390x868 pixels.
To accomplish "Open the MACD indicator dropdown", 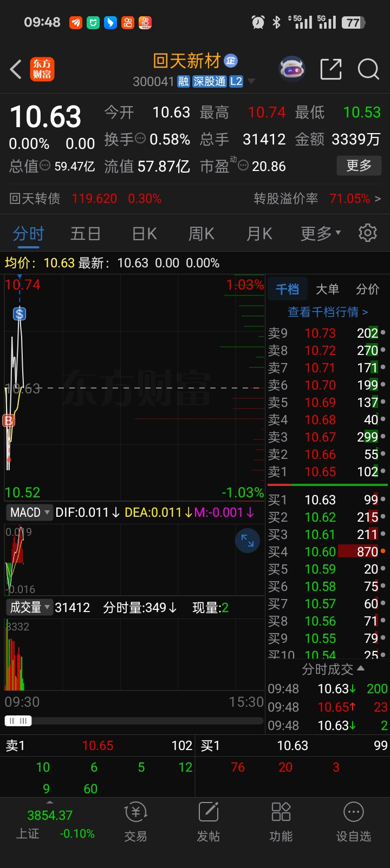I will tap(29, 512).
